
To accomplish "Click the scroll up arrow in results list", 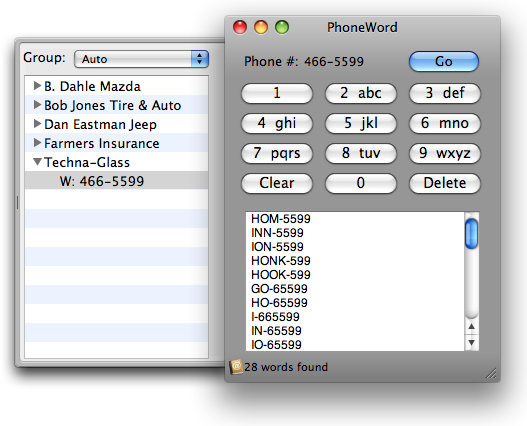I will pos(472,326).
